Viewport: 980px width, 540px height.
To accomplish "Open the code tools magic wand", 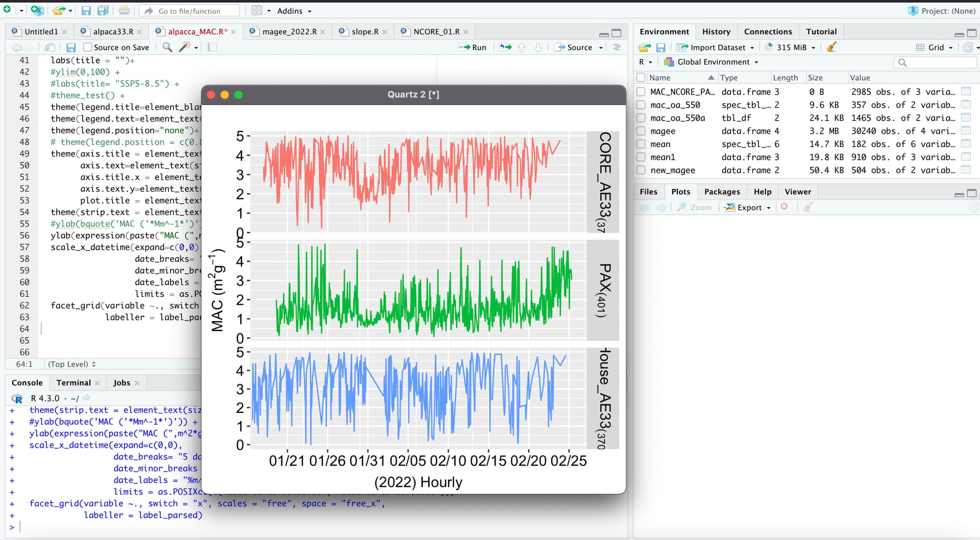I will coord(184,47).
